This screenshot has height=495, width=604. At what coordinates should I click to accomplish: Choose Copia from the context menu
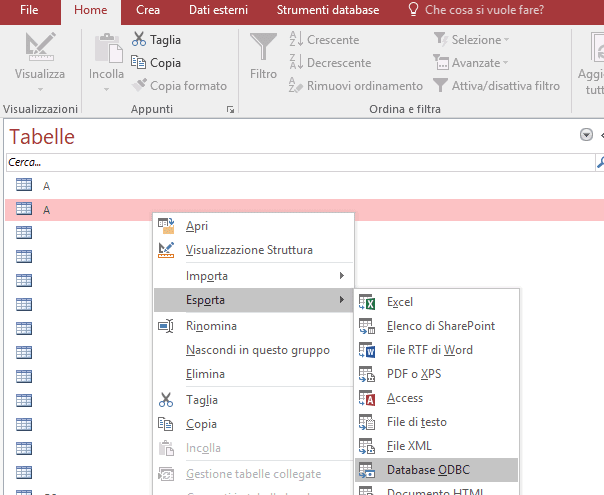click(x=253, y=424)
